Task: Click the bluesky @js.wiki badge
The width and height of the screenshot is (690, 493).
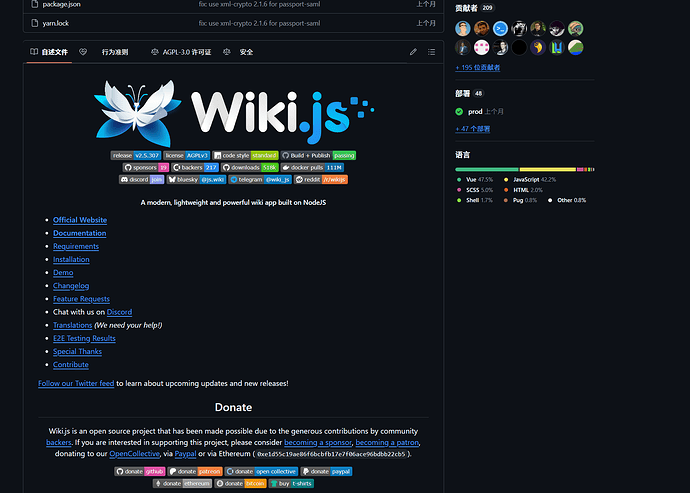Action: [x=196, y=179]
